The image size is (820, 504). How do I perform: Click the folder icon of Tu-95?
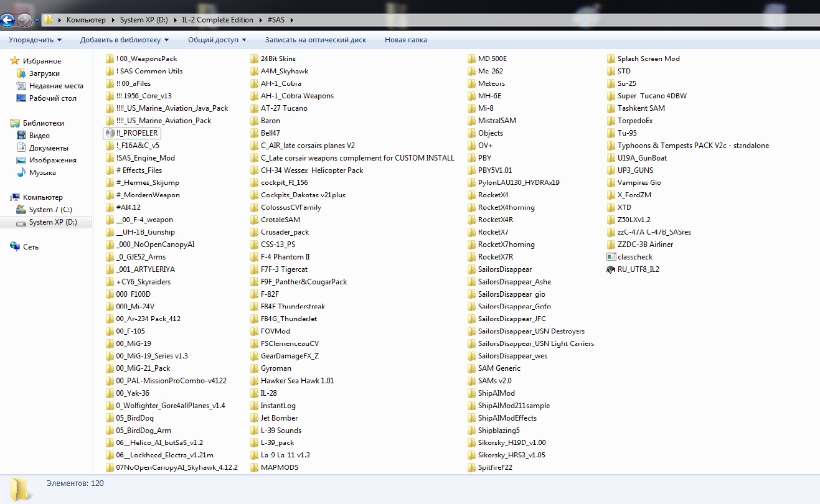611,133
